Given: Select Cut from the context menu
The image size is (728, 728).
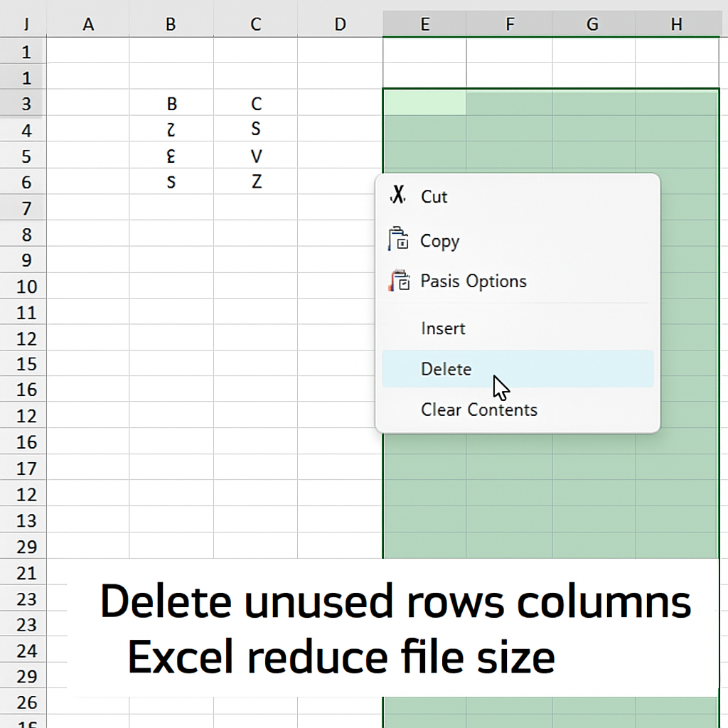Looking at the screenshot, I should click(x=434, y=197).
